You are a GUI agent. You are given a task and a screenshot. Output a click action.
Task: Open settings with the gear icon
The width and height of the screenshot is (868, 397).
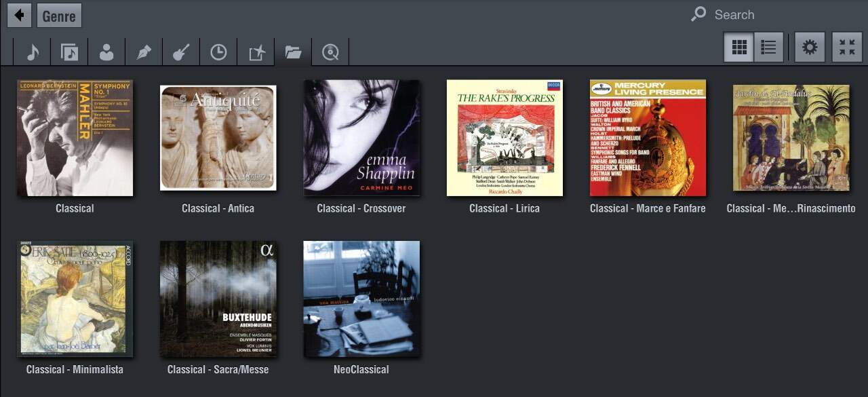click(x=810, y=48)
